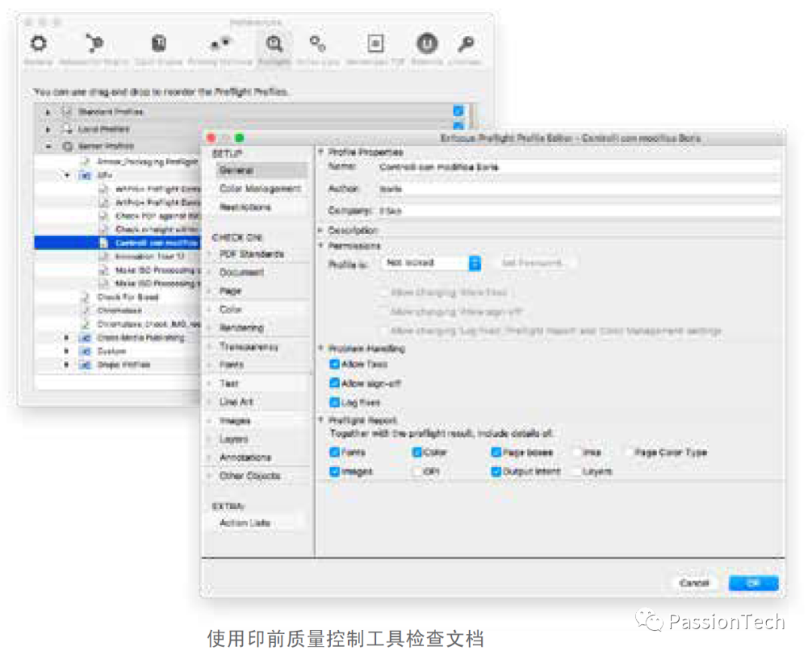This screenshot has height=655, width=812.
Task: Click the disabled Set Password button
Action: (534, 263)
